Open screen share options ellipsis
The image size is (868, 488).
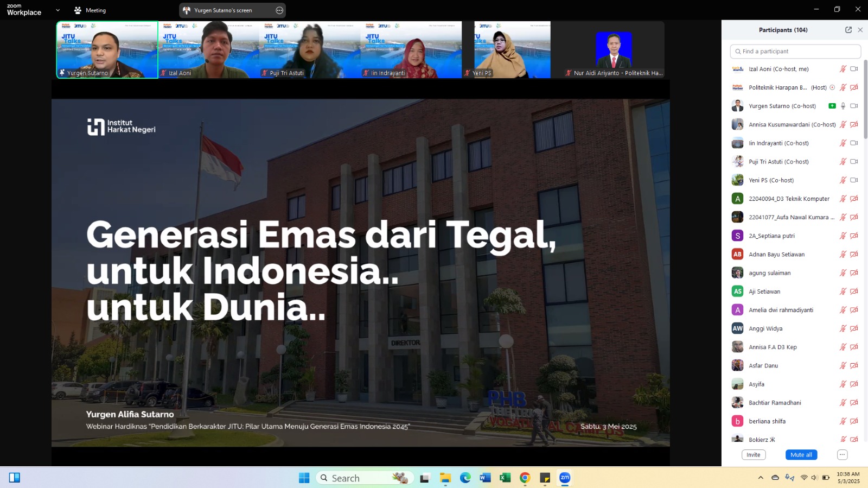tap(279, 10)
